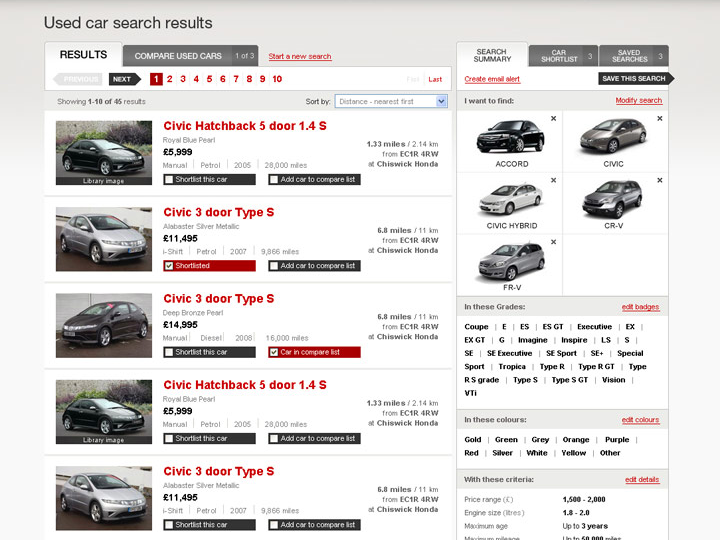Image resolution: width=720 pixels, height=540 pixels.
Task: Click the FR-V car image
Action: (511, 260)
